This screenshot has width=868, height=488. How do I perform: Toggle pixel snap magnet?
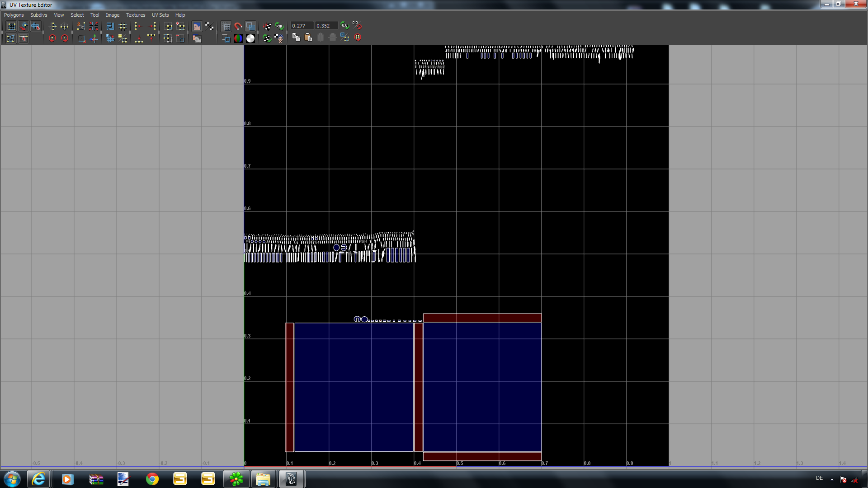click(238, 26)
